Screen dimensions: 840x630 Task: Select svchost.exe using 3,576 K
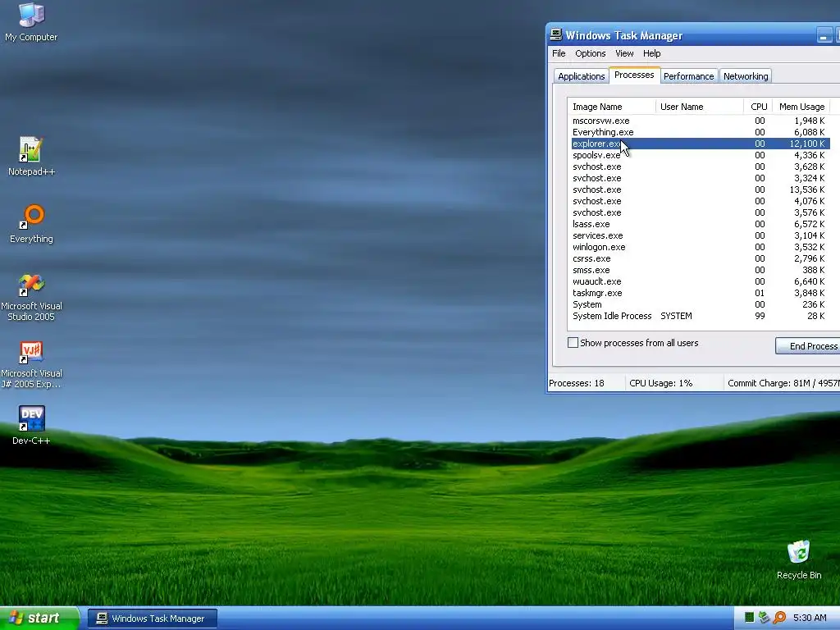[699, 212]
